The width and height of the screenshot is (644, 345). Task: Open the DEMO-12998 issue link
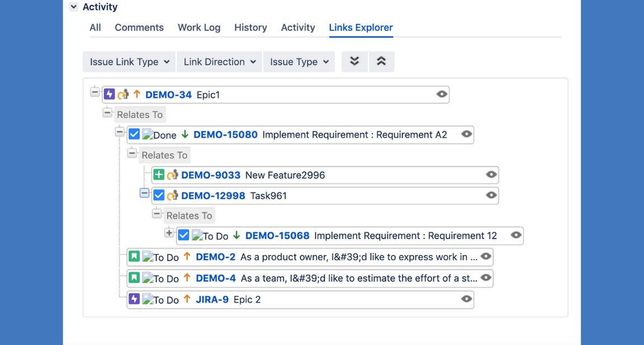[x=213, y=196]
